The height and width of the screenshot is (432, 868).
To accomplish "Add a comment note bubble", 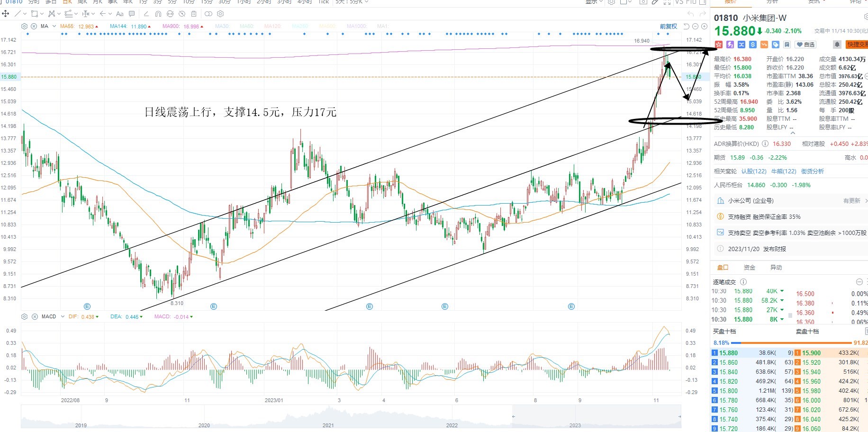I will point(132,14).
